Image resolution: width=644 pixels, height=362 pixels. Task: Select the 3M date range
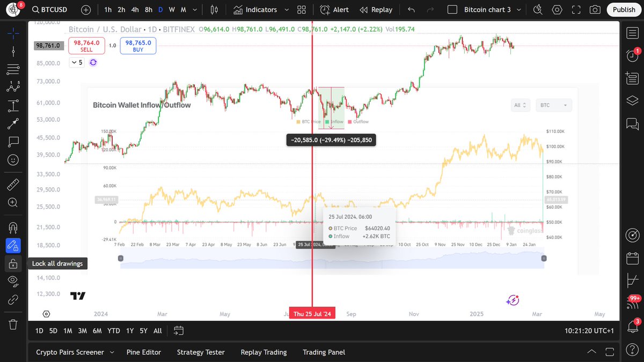[82, 331]
